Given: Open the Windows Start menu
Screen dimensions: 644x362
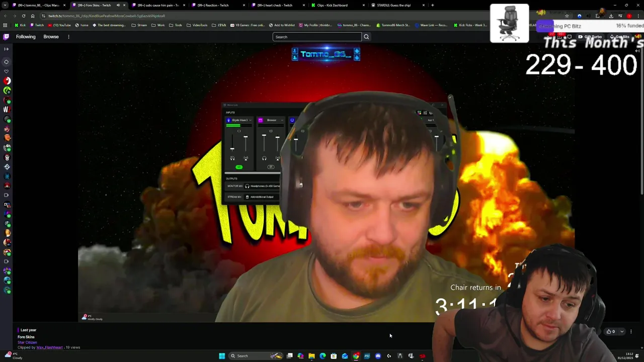Looking at the screenshot, I should [222, 356].
